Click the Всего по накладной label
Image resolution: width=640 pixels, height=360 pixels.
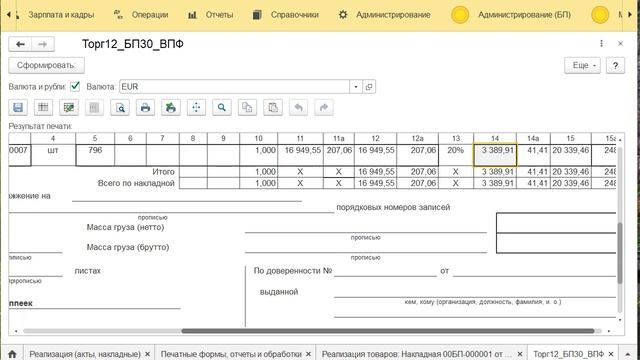[136, 183]
